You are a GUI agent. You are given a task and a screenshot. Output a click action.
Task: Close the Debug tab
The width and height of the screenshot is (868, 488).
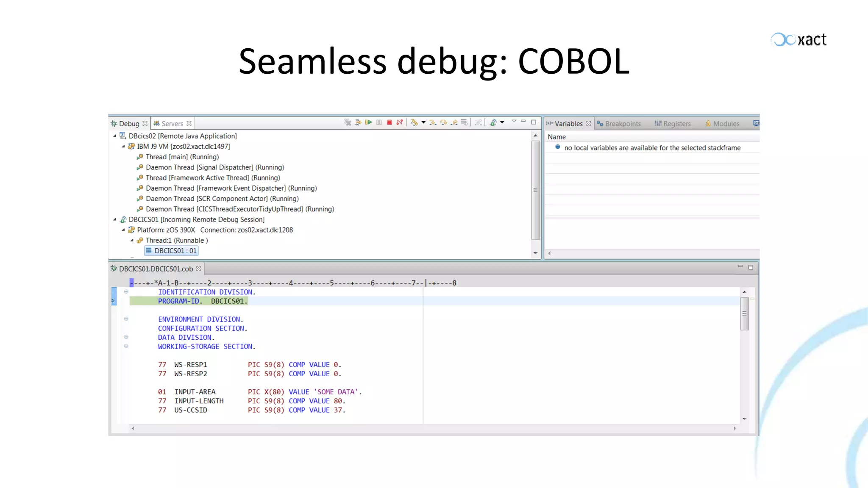[x=145, y=123]
